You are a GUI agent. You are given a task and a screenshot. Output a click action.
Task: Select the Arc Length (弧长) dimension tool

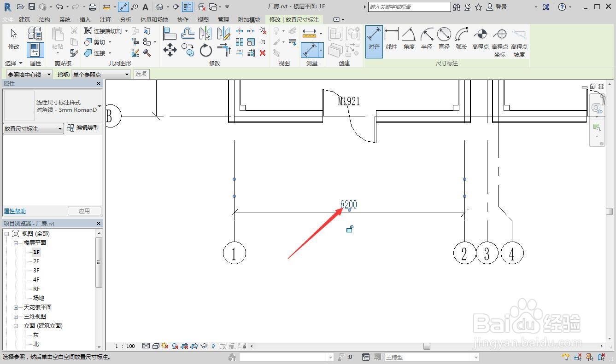[462, 39]
